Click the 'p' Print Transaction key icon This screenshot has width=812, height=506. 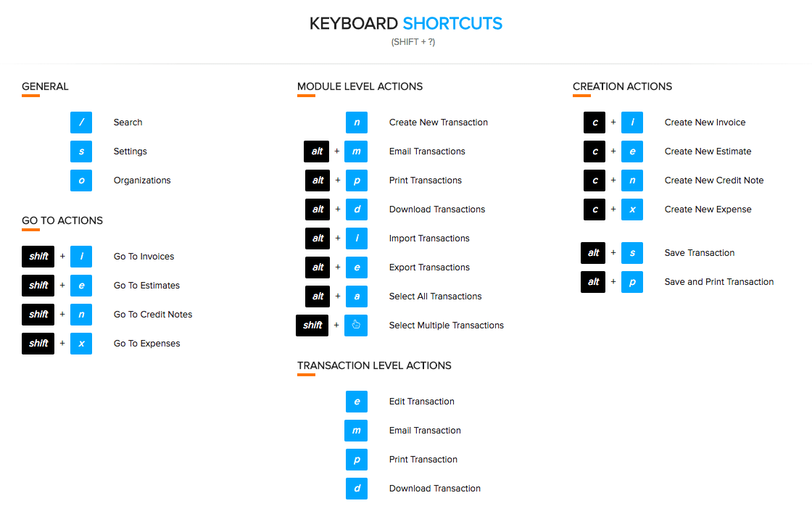click(356, 459)
